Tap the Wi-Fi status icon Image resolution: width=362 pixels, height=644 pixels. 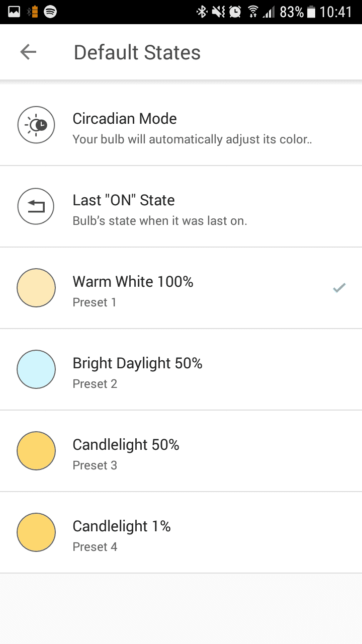[x=253, y=12]
